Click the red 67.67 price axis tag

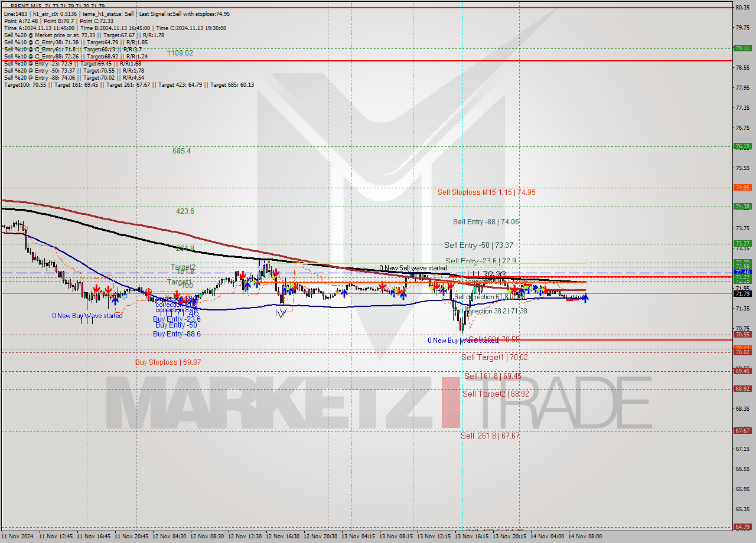click(742, 431)
